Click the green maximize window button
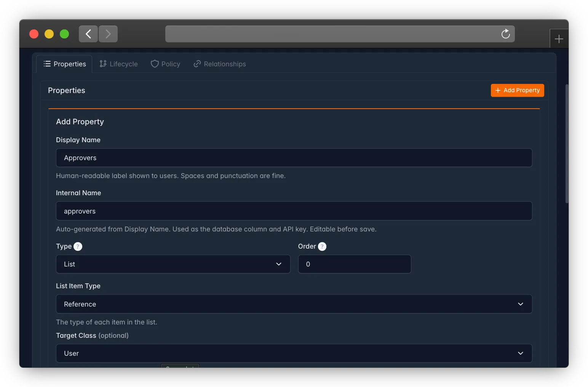 pos(64,34)
